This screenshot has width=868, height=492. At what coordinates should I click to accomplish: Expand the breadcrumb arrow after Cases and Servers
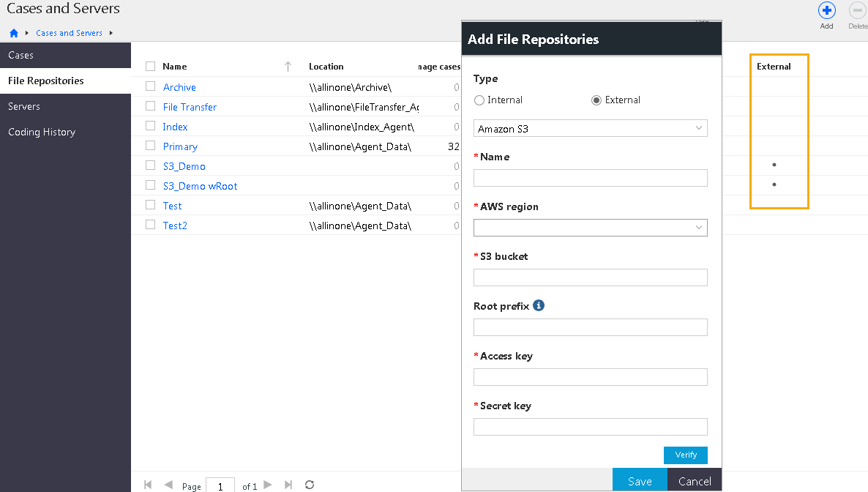click(x=111, y=33)
